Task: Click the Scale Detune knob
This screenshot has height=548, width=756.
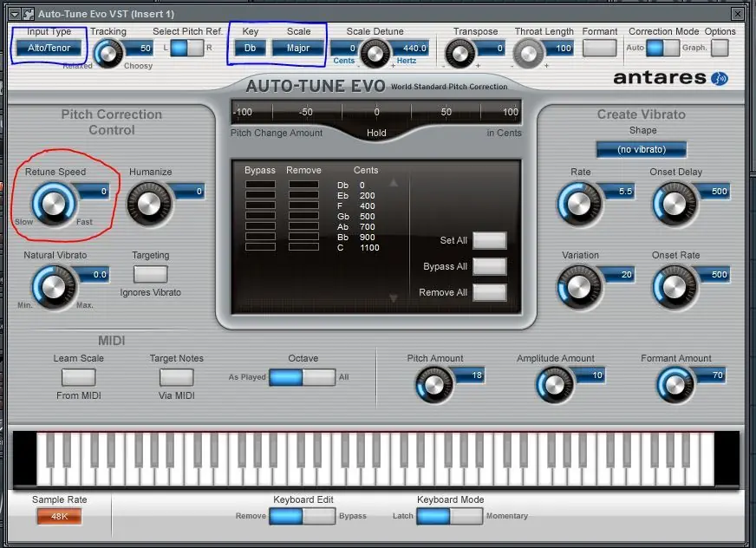Action: pos(375,54)
